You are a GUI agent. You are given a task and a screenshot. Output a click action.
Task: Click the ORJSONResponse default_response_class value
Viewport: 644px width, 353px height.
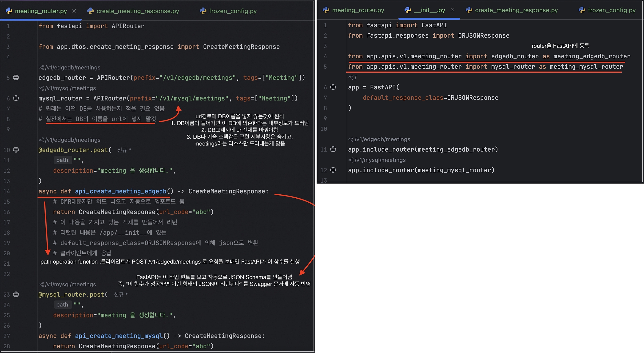pos(473,98)
